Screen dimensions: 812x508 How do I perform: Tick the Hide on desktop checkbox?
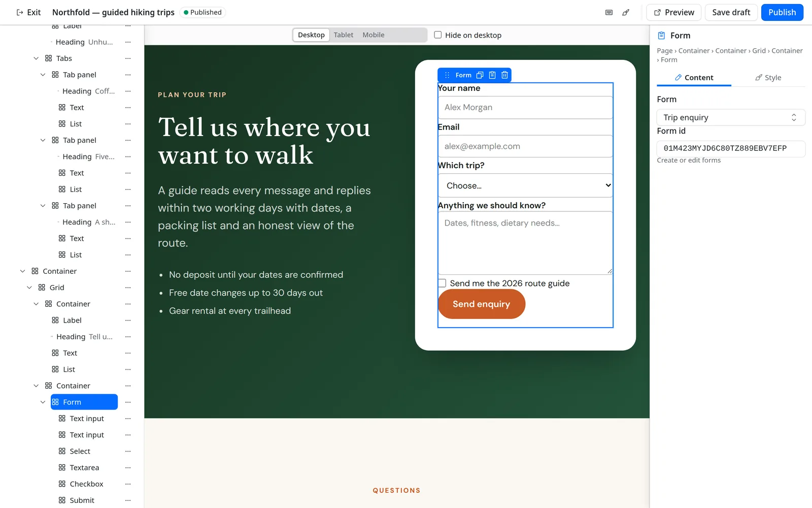pos(438,35)
